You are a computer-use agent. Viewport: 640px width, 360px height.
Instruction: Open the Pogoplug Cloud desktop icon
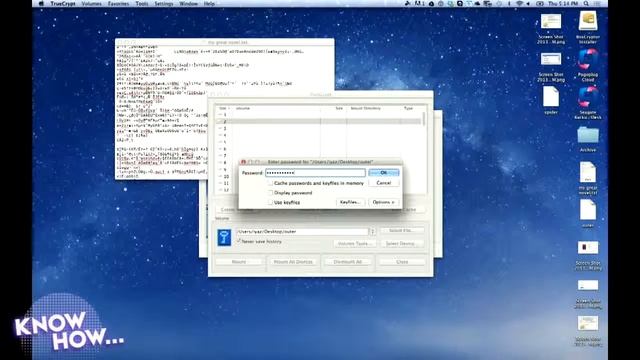tap(588, 60)
